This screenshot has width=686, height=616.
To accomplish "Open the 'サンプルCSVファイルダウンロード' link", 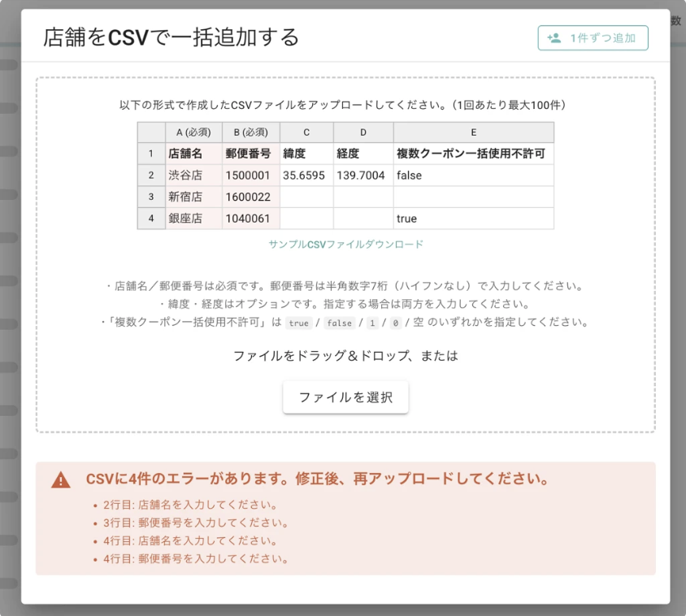I will pos(345,244).
